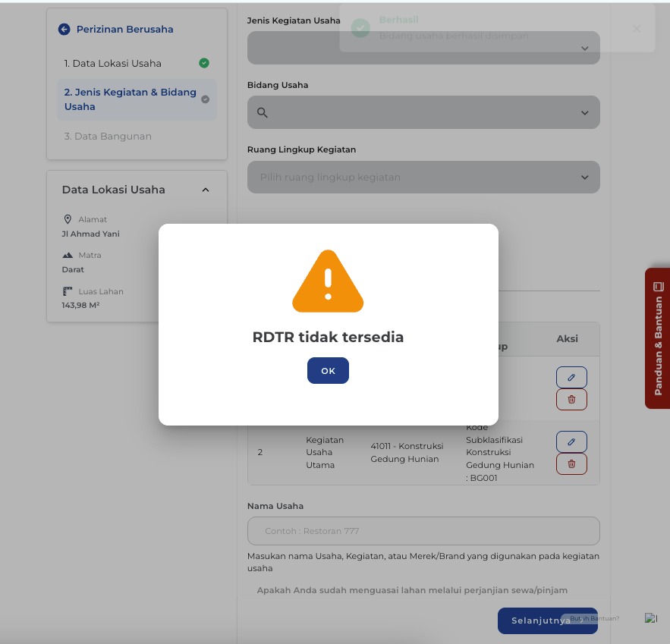Go to step 1 Data Lokasi Usaha
This screenshot has height=644, width=670.
[112, 63]
